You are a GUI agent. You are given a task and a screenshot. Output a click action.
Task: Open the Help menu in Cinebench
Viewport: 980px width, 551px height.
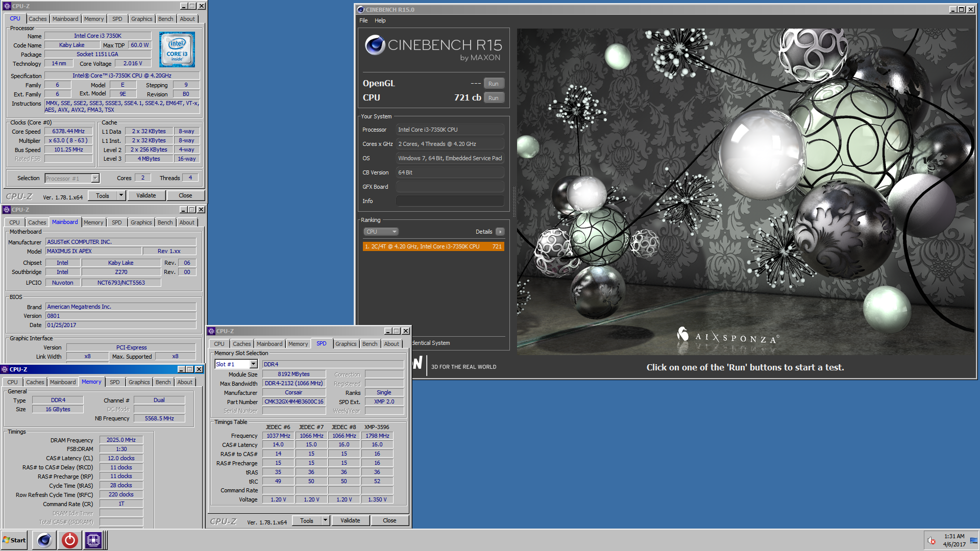click(x=380, y=20)
